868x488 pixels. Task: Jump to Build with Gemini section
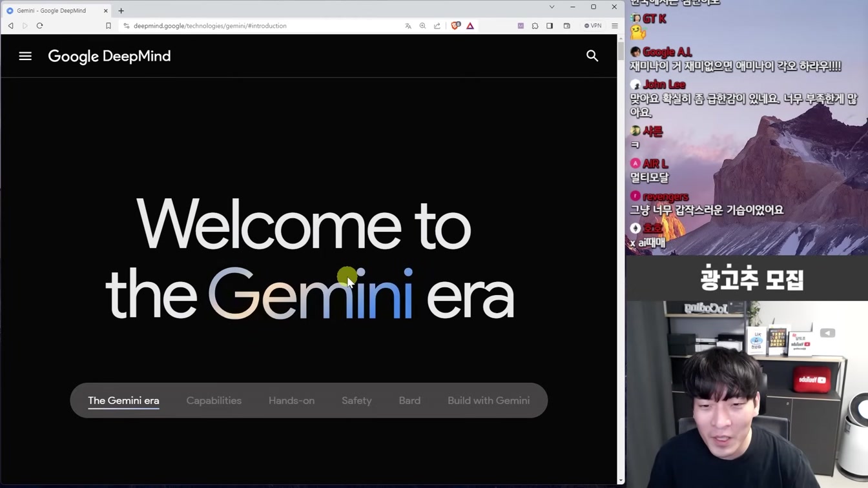pyautogui.click(x=488, y=400)
